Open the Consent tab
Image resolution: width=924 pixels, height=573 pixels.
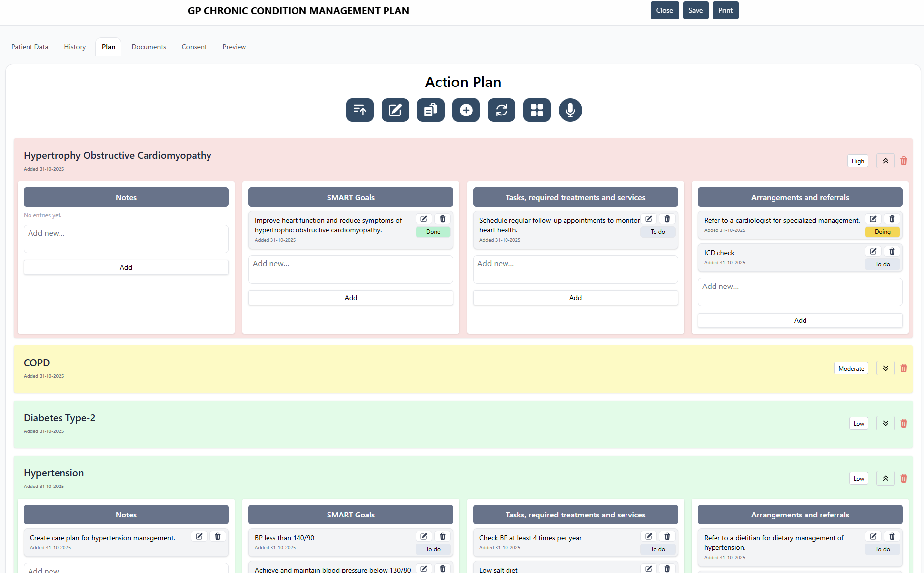pos(194,46)
